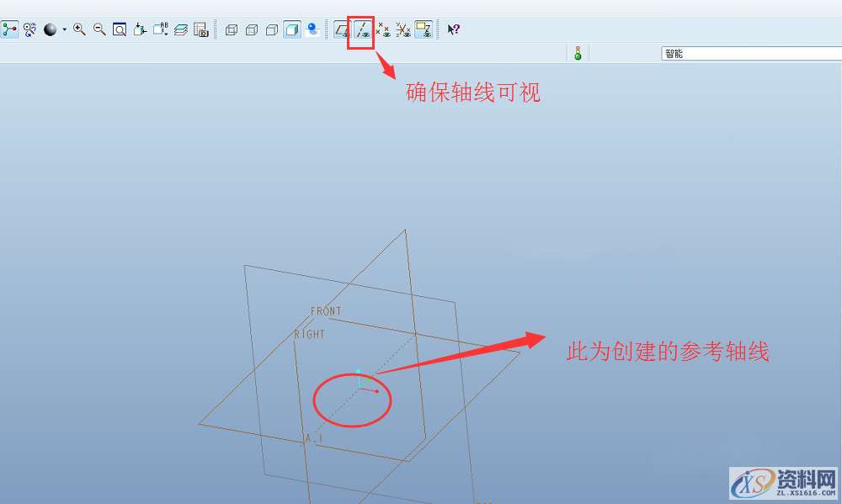Open the render style dropdown arrow
This screenshot has width=842, height=504.
(x=65, y=29)
